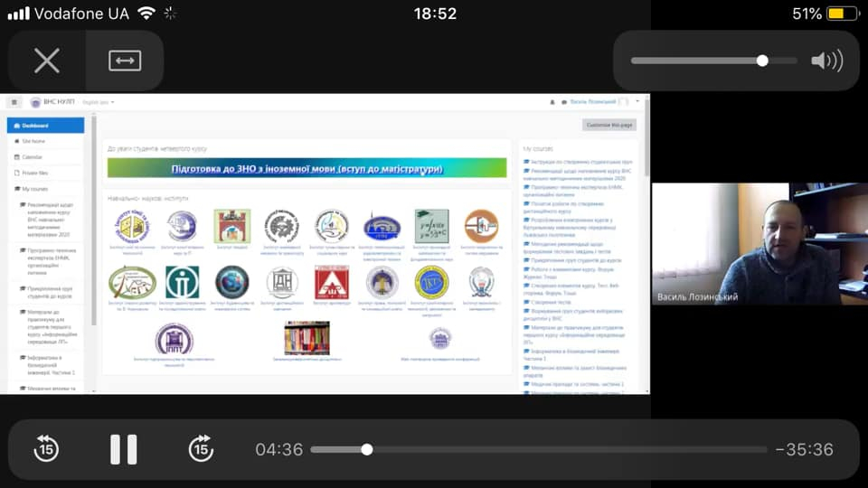Click the unplayed part of the timeline
The width and height of the screenshot is (868, 488).
coord(570,449)
